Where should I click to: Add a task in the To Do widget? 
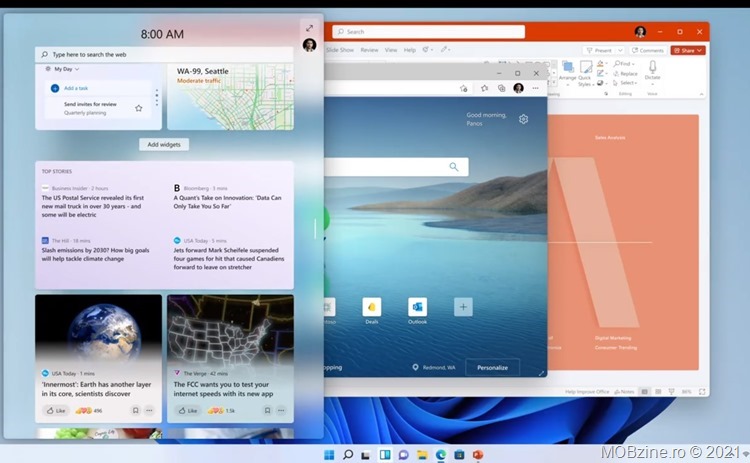click(x=76, y=88)
